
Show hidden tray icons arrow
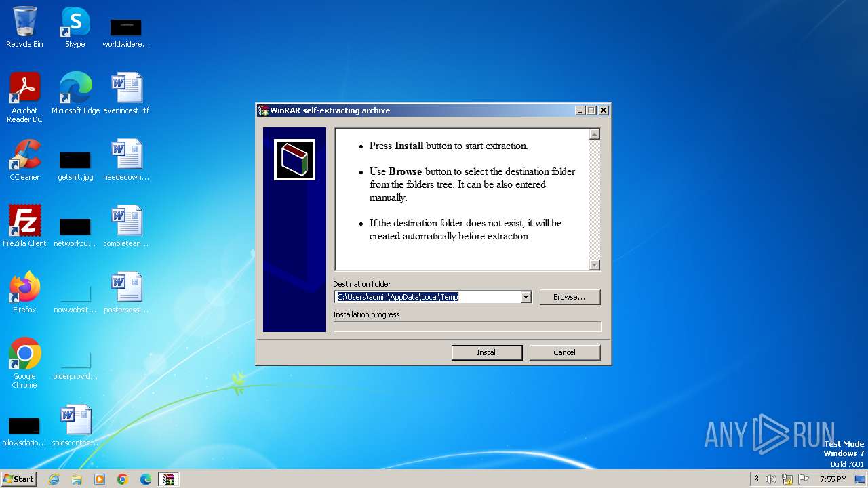[756, 479]
